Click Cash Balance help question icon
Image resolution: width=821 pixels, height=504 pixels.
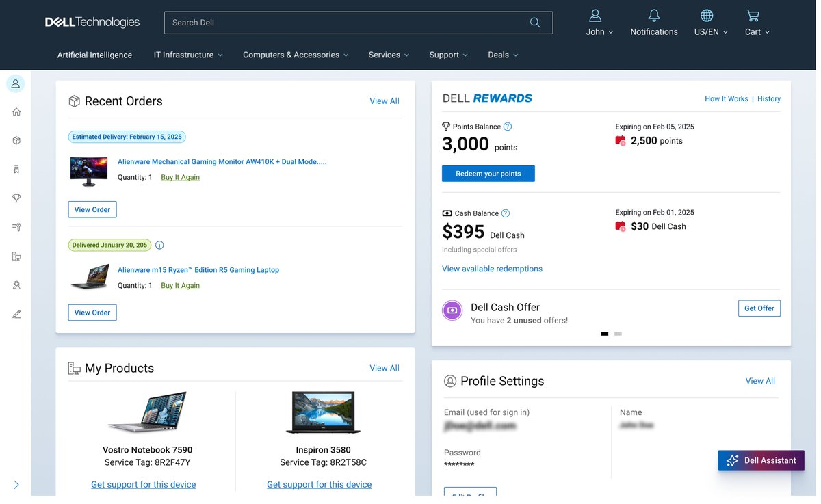click(506, 213)
